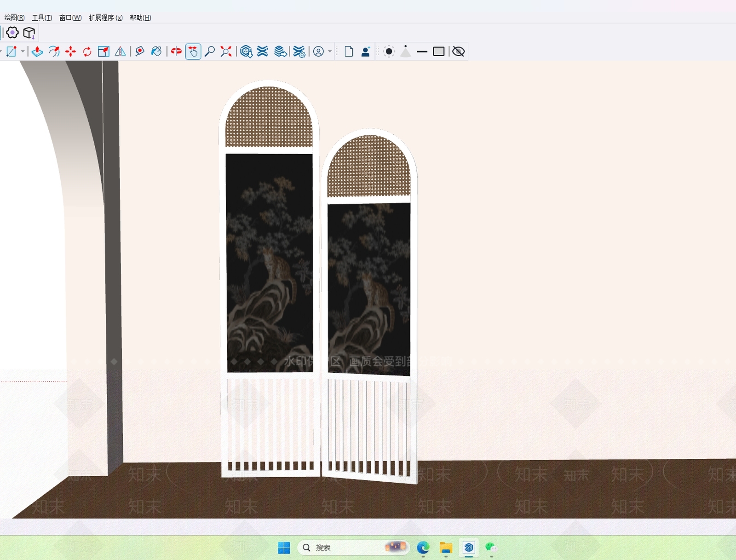Viewport: 736px width, 560px height.
Task: Select the Push/Pull tool
Action: [37, 52]
